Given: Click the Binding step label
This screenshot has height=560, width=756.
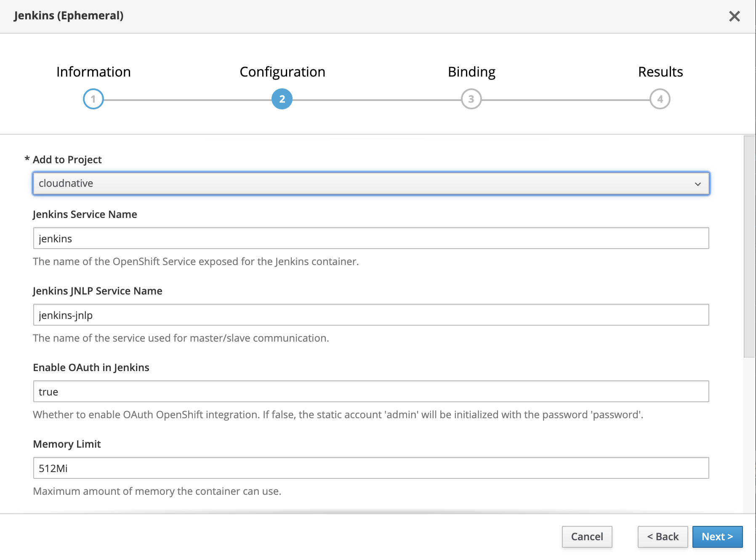Looking at the screenshot, I should (x=471, y=72).
